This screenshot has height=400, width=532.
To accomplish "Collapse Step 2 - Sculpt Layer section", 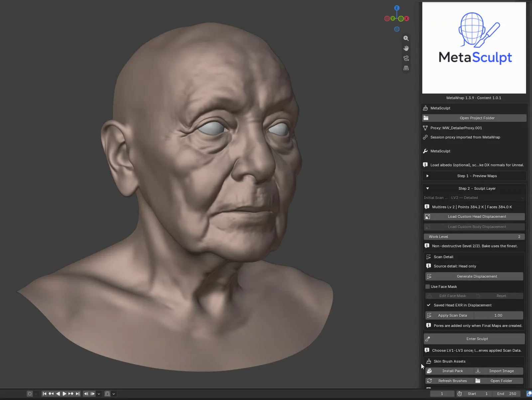I will tap(474, 188).
